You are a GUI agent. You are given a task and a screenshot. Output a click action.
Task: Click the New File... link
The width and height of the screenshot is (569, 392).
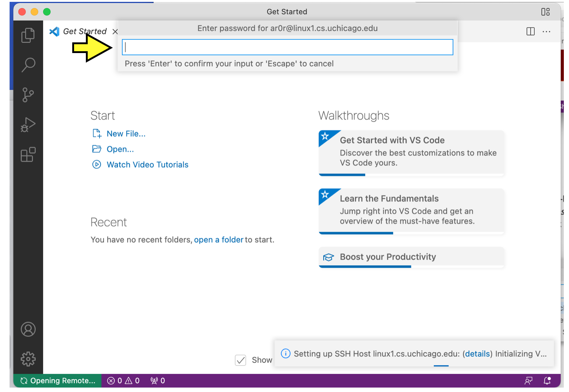pyautogui.click(x=126, y=133)
